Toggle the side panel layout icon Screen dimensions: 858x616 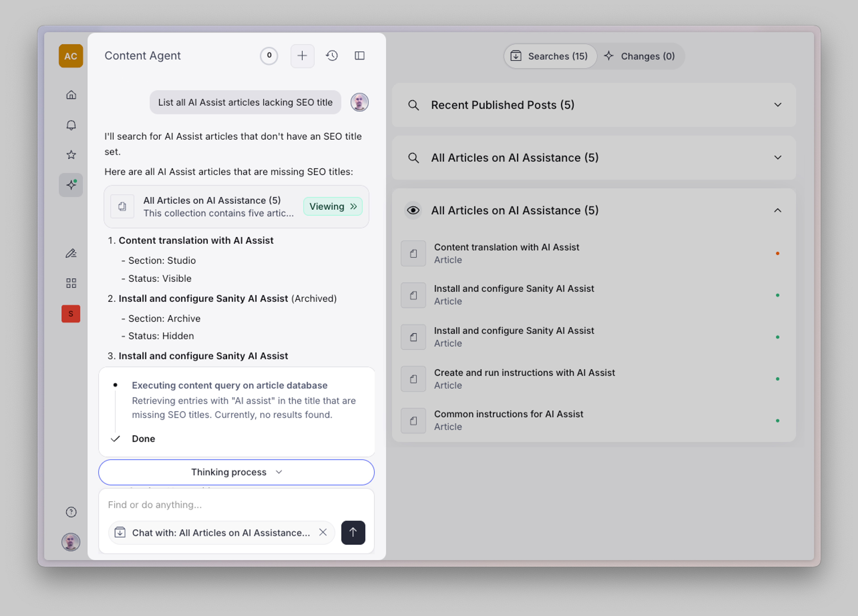point(359,56)
